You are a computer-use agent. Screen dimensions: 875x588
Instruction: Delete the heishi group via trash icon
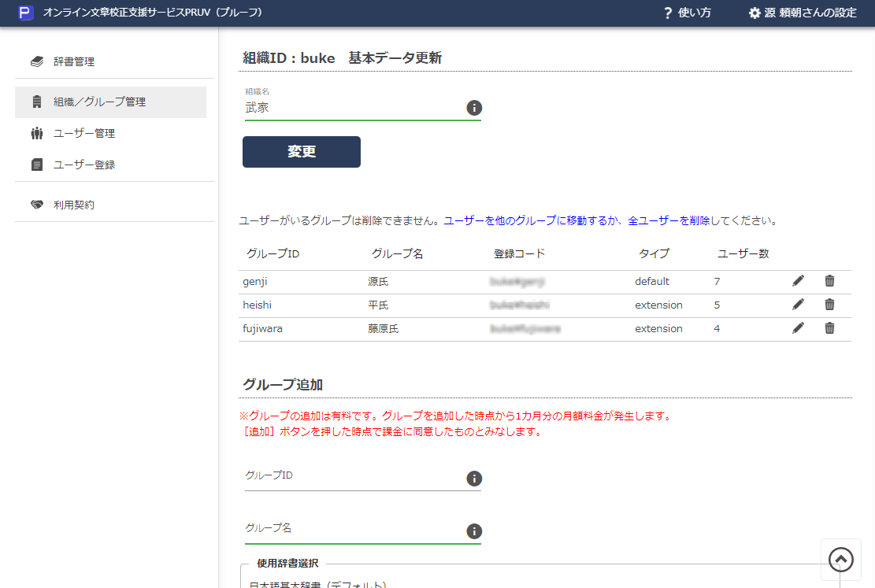tap(829, 305)
